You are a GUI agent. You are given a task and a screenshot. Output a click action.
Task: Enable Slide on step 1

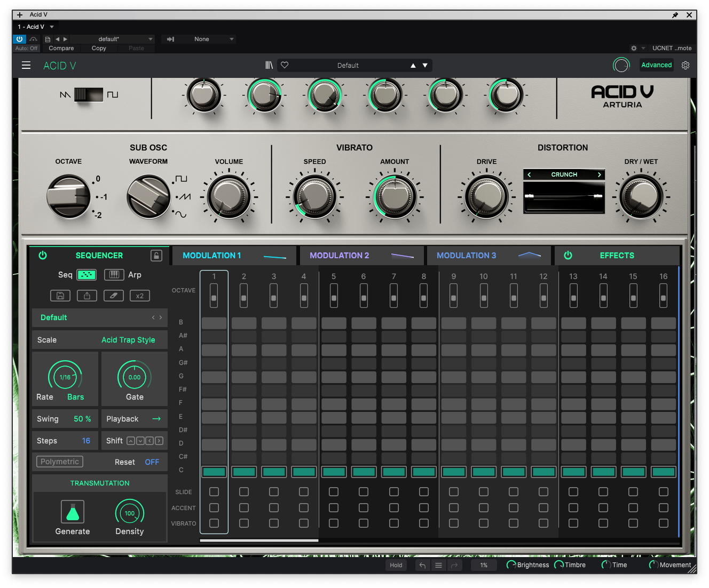click(214, 491)
